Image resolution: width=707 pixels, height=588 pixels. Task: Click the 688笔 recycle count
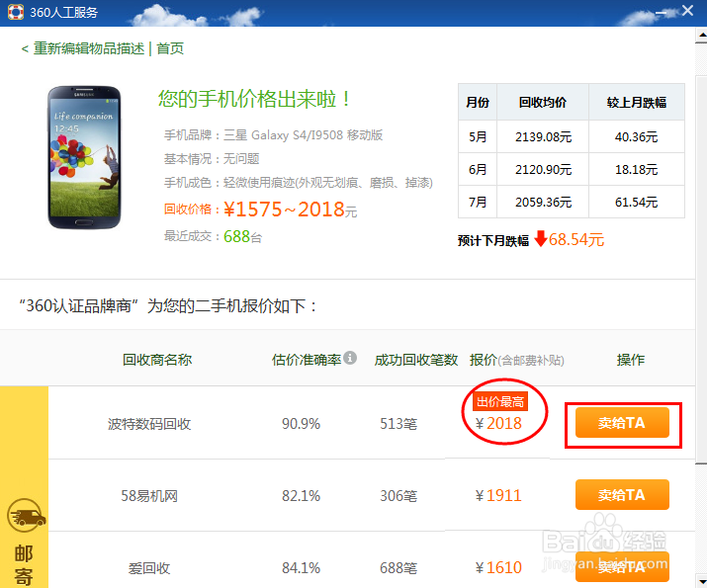click(x=398, y=568)
